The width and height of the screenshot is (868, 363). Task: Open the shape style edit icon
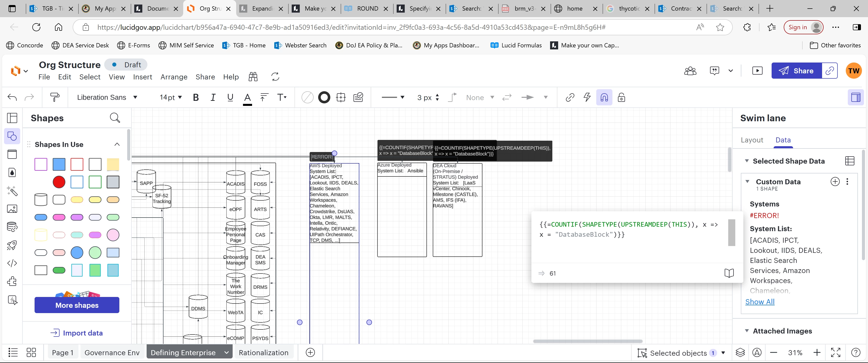(x=358, y=98)
